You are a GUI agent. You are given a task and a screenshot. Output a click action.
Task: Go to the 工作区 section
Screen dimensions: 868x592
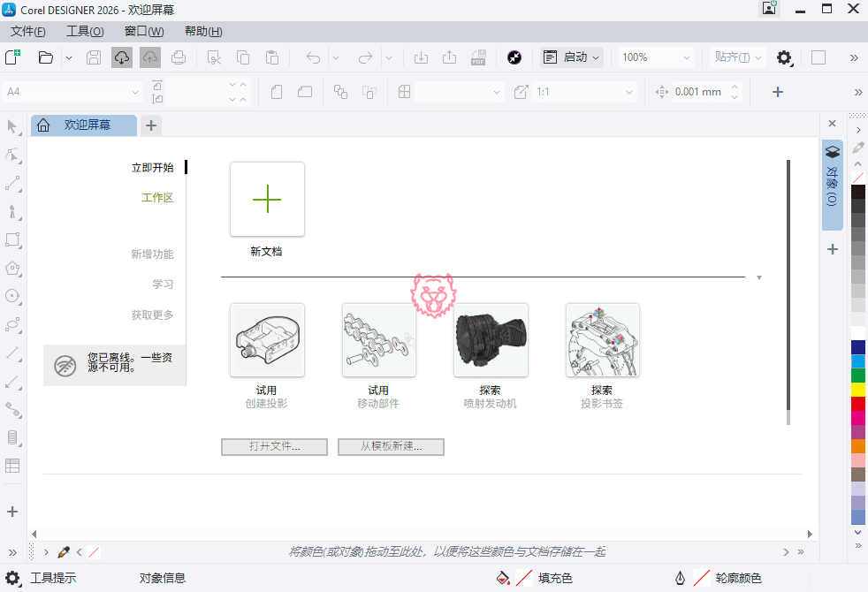pyautogui.click(x=157, y=198)
